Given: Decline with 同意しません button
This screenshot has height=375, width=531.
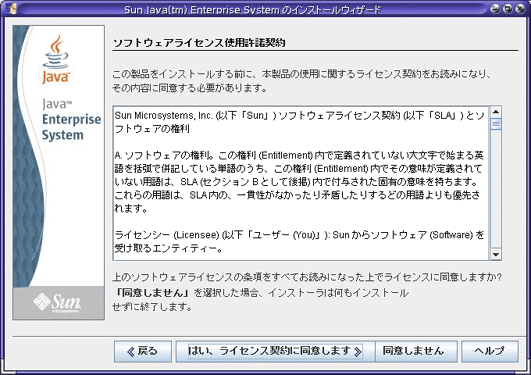Looking at the screenshot, I should (x=416, y=351).
